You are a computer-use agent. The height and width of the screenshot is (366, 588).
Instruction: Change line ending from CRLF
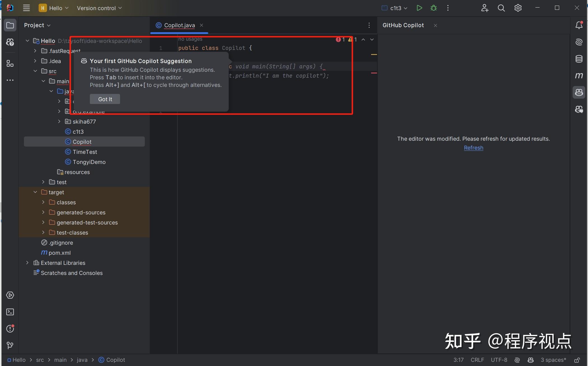click(477, 360)
